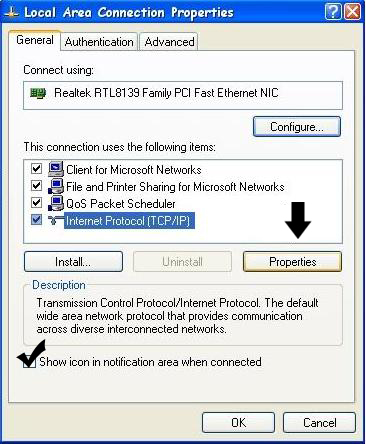
Task: Click the QoS Packet Scheduler icon
Action: pos(56,203)
